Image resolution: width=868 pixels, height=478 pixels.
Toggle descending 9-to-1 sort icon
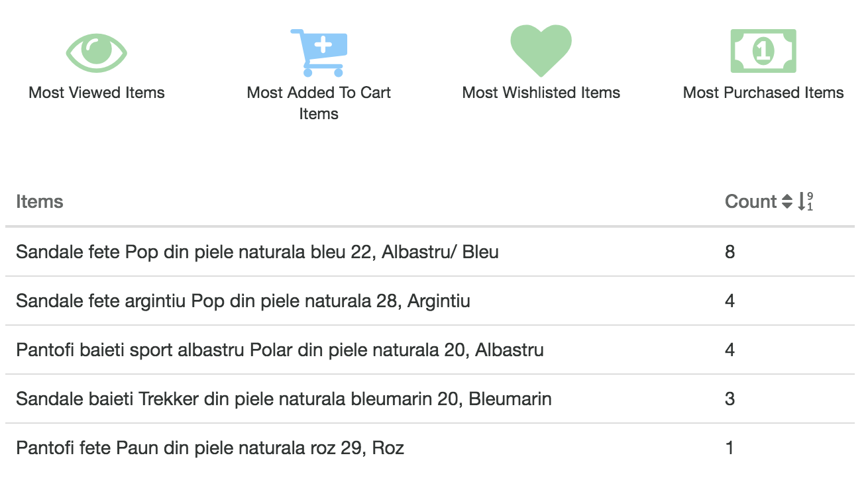coord(806,201)
